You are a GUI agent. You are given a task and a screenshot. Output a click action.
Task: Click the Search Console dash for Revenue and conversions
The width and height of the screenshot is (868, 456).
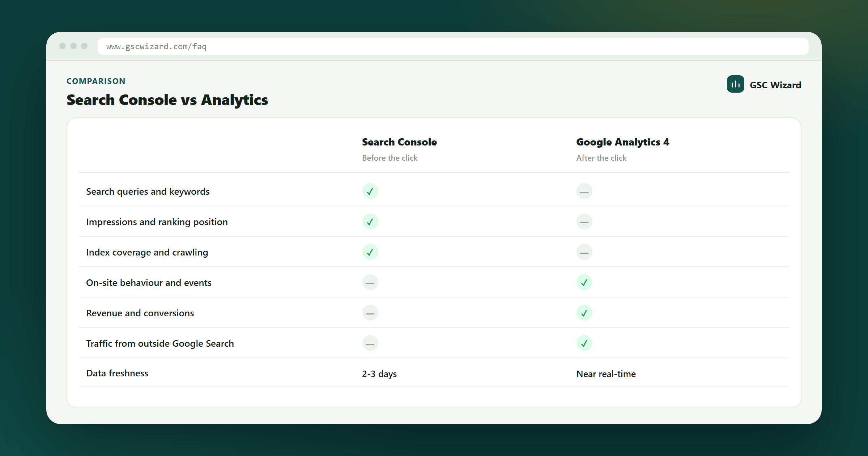click(370, 313)
